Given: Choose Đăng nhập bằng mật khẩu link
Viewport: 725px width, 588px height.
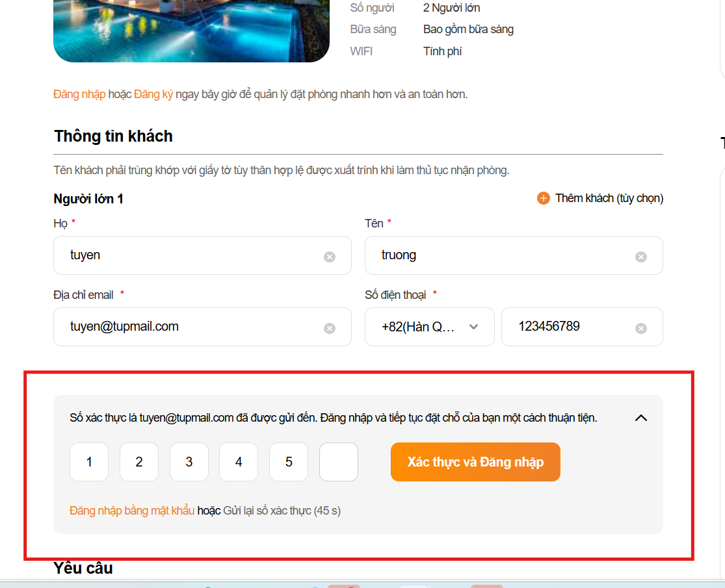Looking at the screenshot, I should 132,511.
